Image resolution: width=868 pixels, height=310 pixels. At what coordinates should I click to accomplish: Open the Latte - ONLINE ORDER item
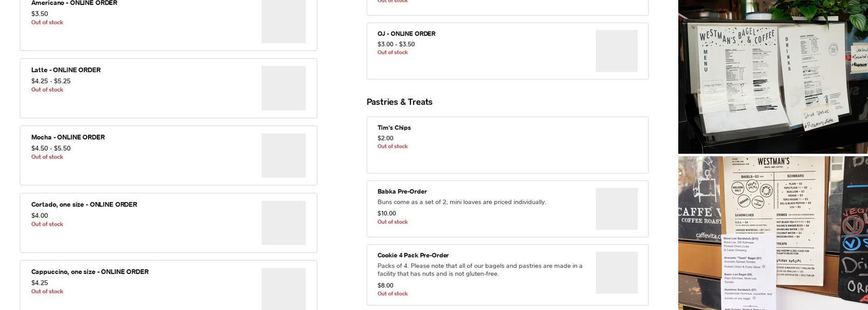pos(66,70)
